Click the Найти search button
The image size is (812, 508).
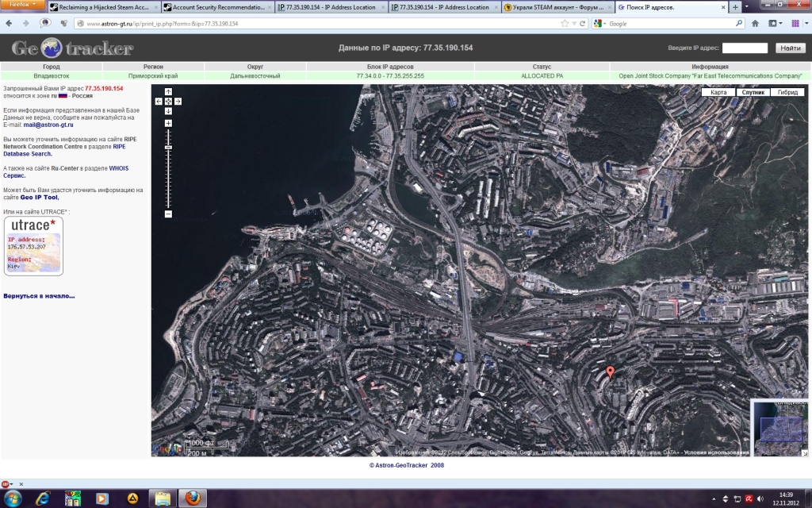791,48
